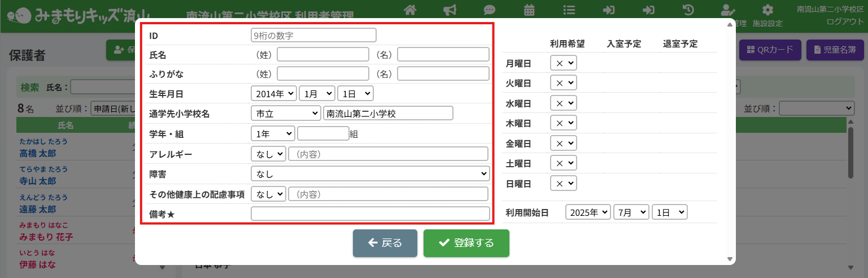Expand the 学年 1年 grade dropdown
The image size is (868, 278).
(273, 134)
